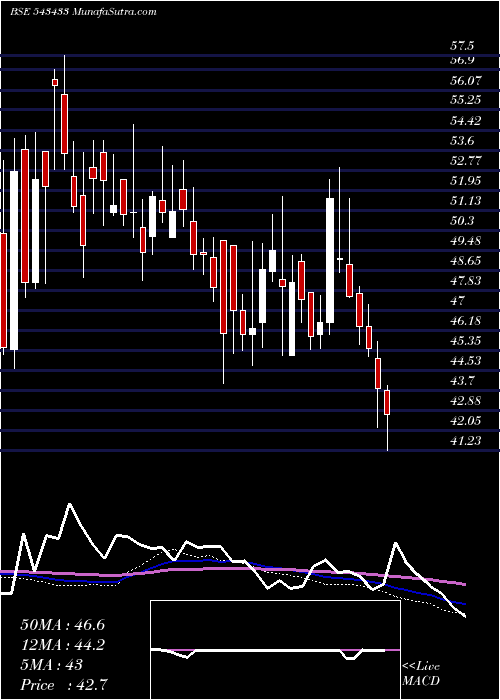Click the 54.42 price axis label
The width and height of the screenshot is (500, 700).
tap(465, 121)
